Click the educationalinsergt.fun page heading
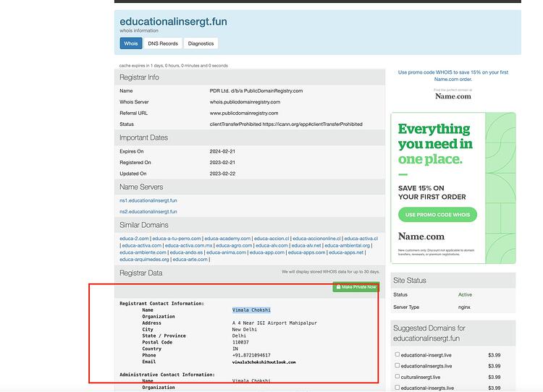Image resolution: width=543 pixels, height=392 pixels. tap(173, 22)
